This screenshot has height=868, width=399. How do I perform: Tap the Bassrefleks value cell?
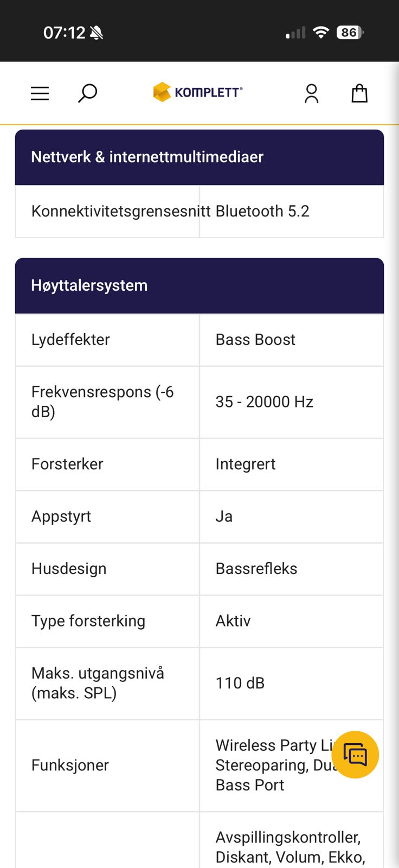256,569
